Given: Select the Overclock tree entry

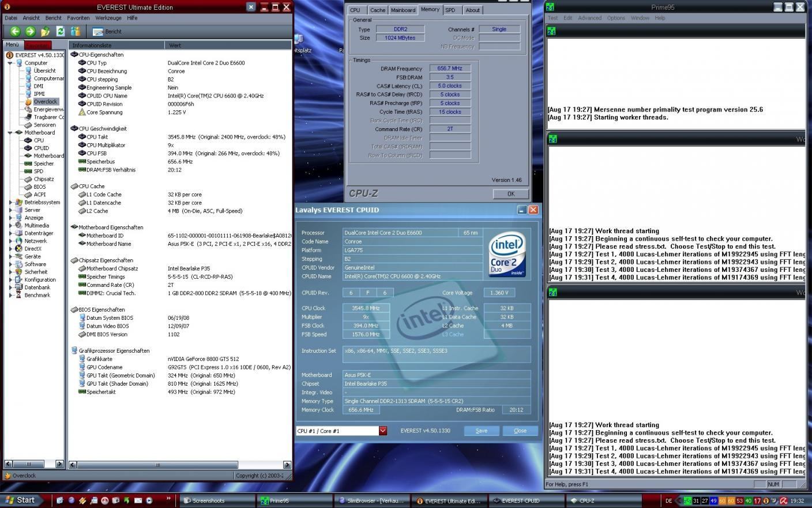Looking at the screenshot, I should click(45, 102).
